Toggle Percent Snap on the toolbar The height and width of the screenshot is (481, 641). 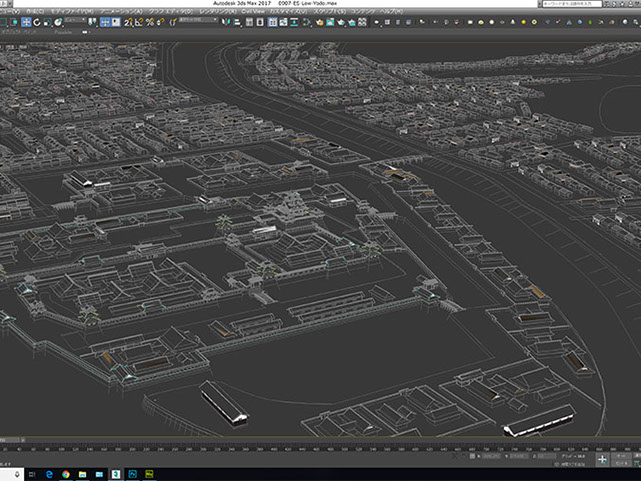[x=149, y=21]
